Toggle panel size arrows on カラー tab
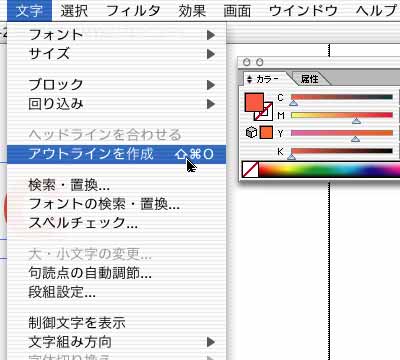 [249, 79]
